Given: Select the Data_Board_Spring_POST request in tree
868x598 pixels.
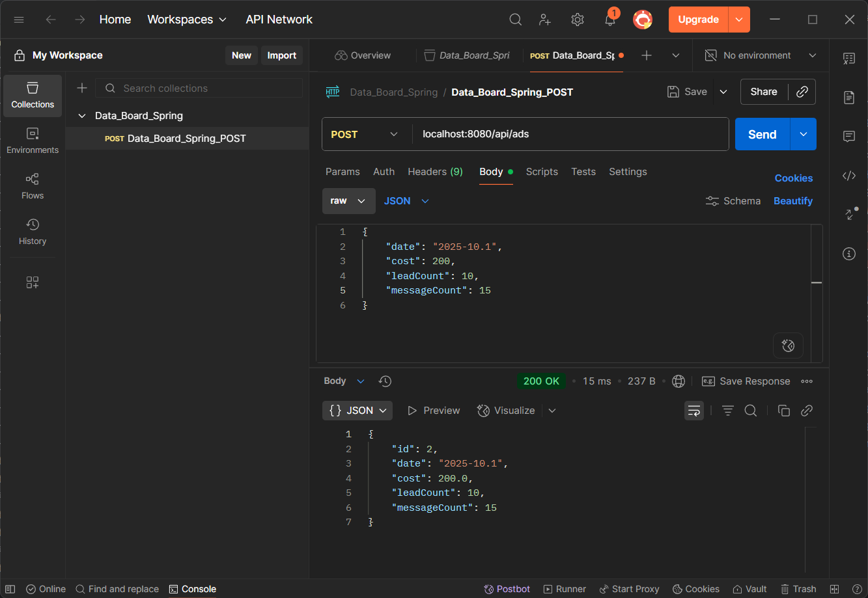Looking at the screenshot, I should click(187, 138).
